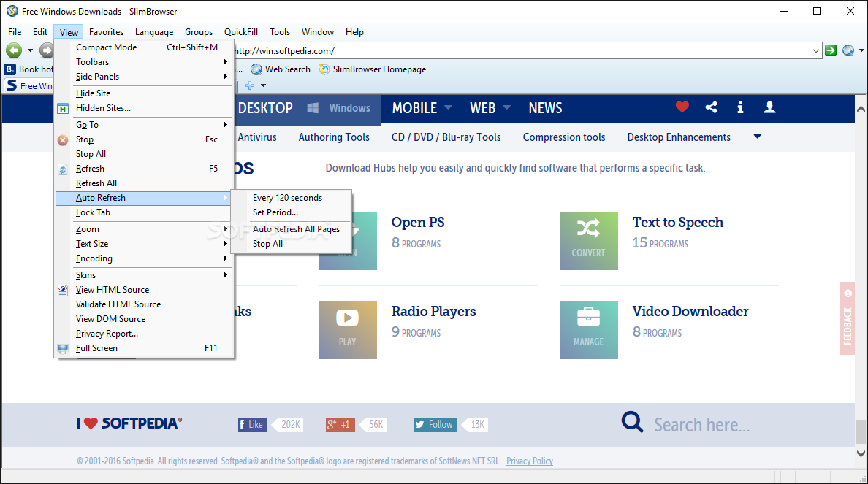The height and width of the screenshot is (484, 868).
Task: Expand the Skins submenu
Action: 145,275
